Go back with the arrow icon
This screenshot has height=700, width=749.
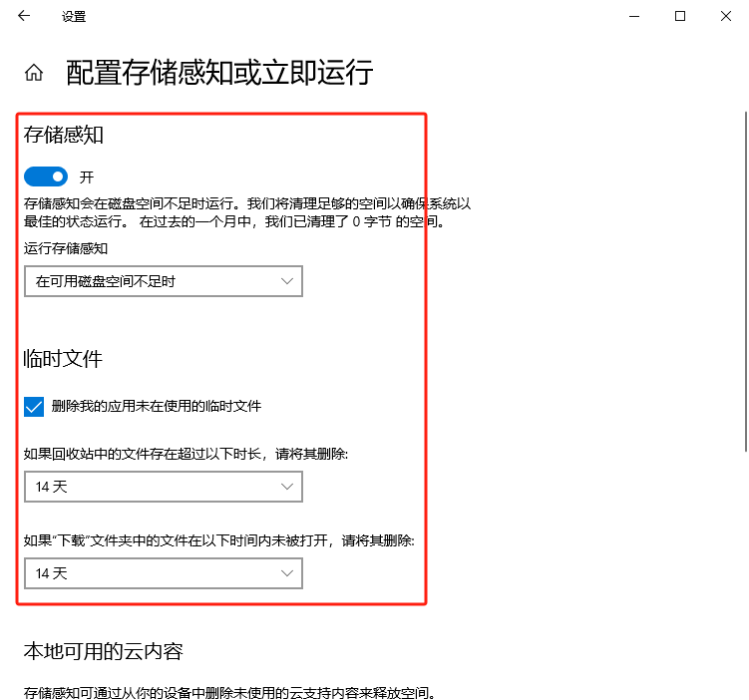point(24,16)
